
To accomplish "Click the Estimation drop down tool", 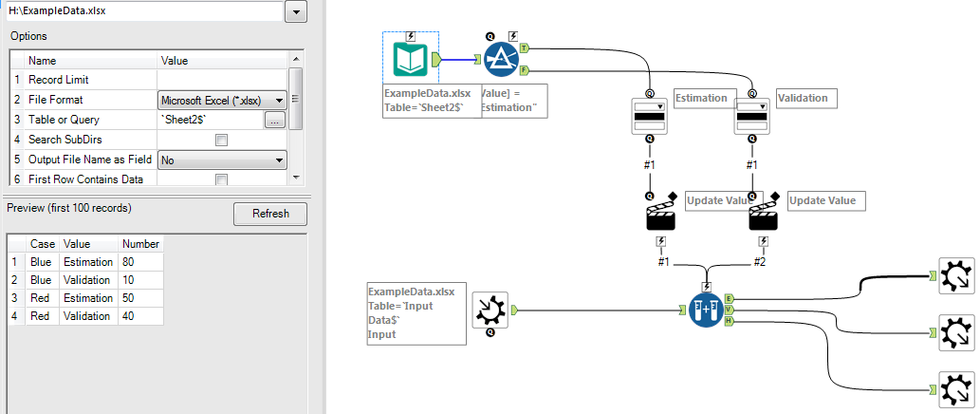I will [x=650, y=117].
